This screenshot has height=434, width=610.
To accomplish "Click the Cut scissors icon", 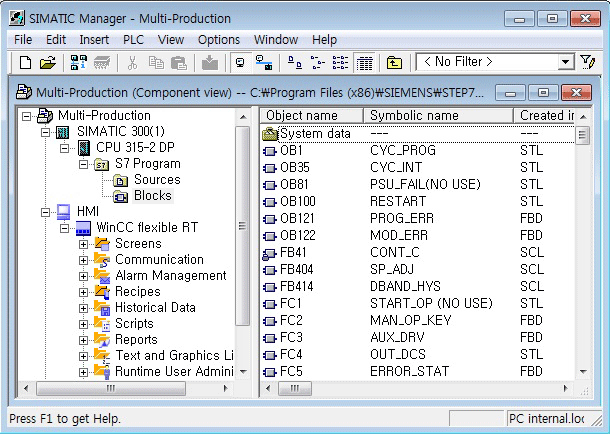I will [132, 62].
